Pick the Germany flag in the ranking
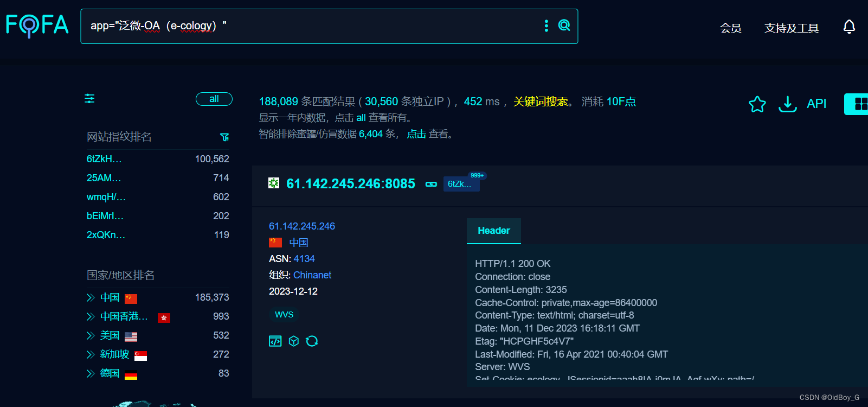The width and height of the screenshot is (868, 407). pos(131,374)
